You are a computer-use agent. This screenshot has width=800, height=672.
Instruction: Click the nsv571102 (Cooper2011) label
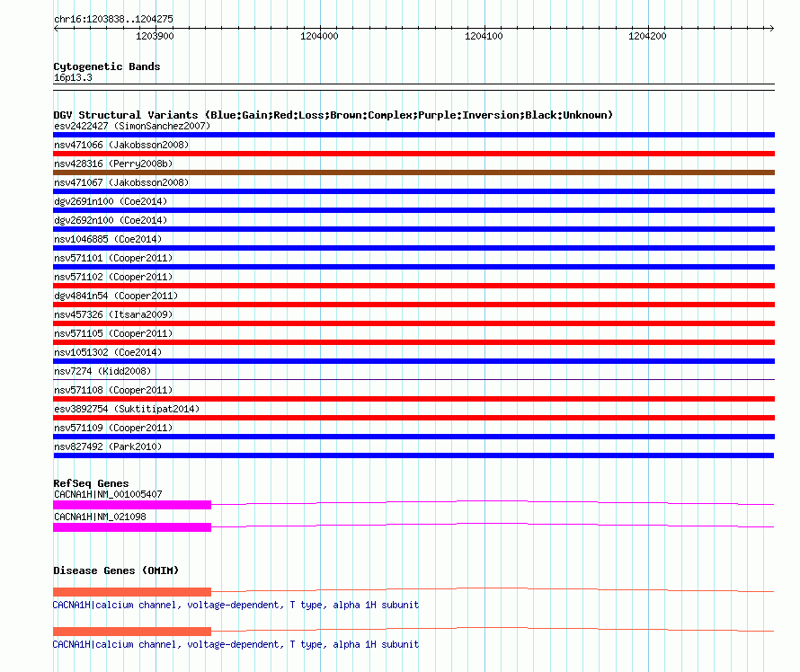[x=113, y=277]
